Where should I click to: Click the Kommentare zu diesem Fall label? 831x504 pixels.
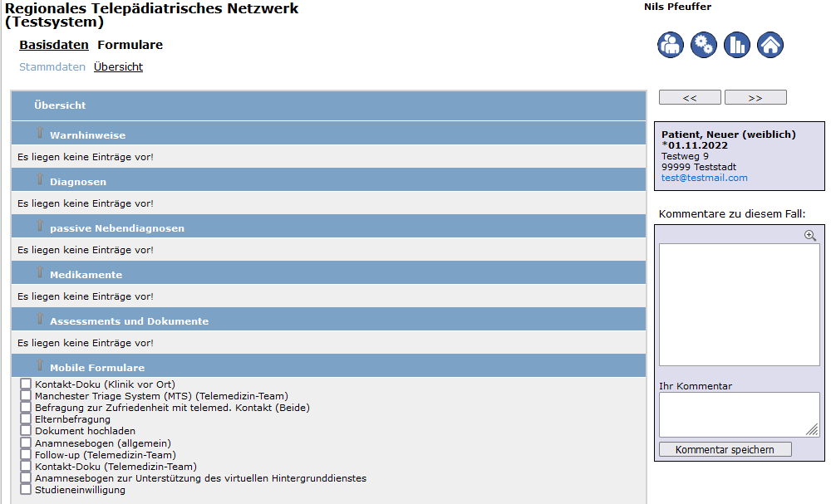(732, 214)
